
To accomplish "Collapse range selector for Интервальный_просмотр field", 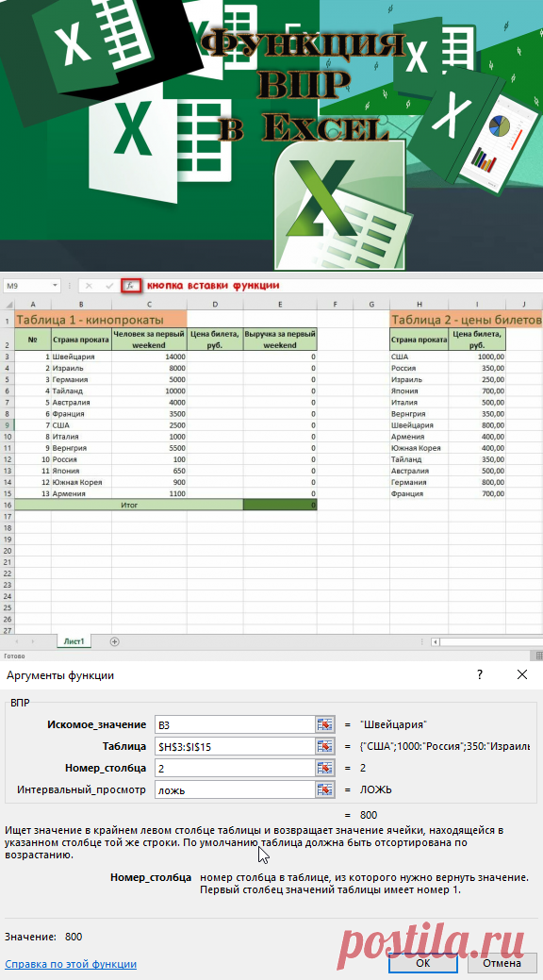I will pyautogui.click(x=323, y=789).
